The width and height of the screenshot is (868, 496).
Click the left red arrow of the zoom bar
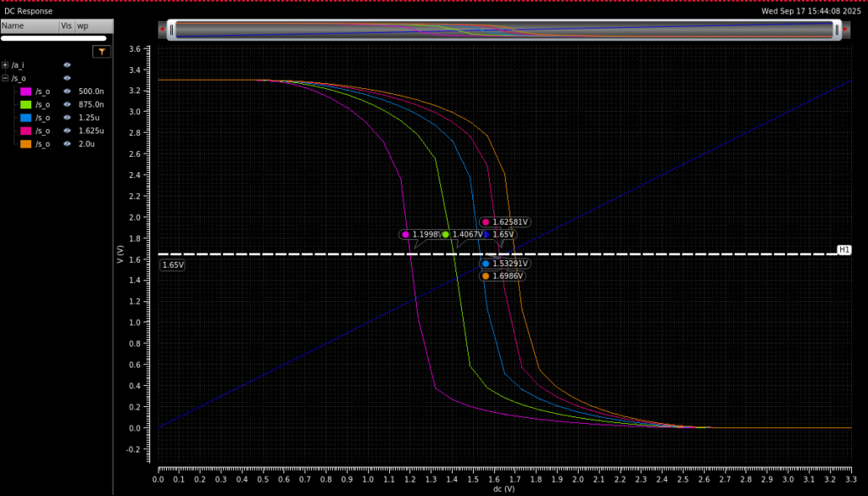(x=161, y=30)
